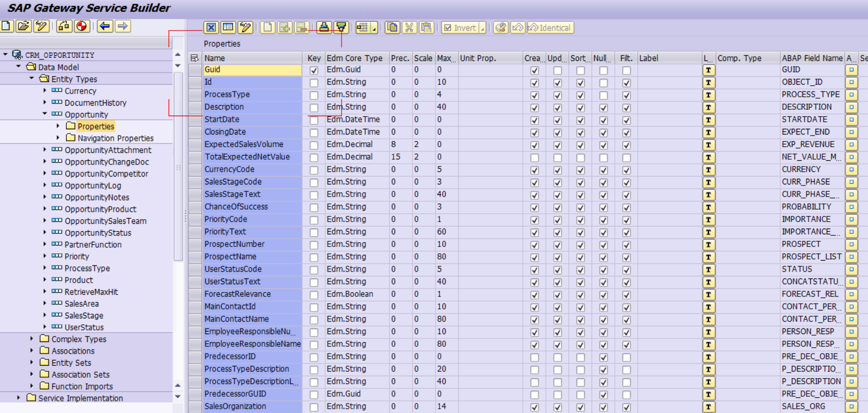The image size is (868, 413).
Task: Collapse the Data Model folder
Action: pos(18,66)
